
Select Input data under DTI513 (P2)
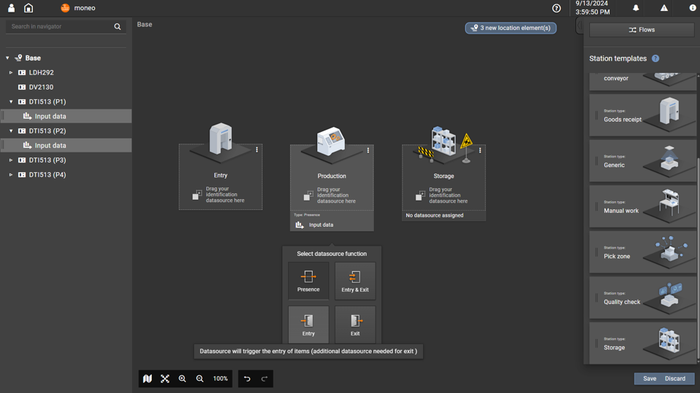66,145
